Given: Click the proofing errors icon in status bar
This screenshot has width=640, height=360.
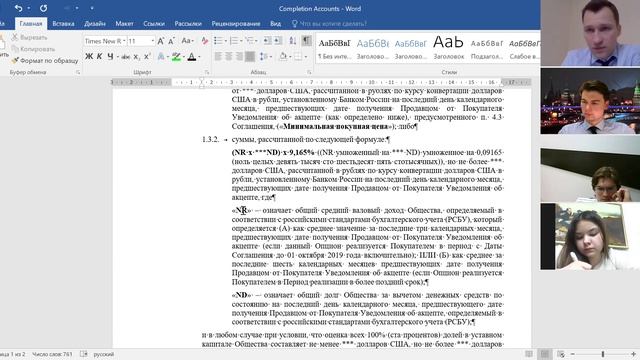Looking at the screenshot, I should pyautogui.click(x=84, y=354).
